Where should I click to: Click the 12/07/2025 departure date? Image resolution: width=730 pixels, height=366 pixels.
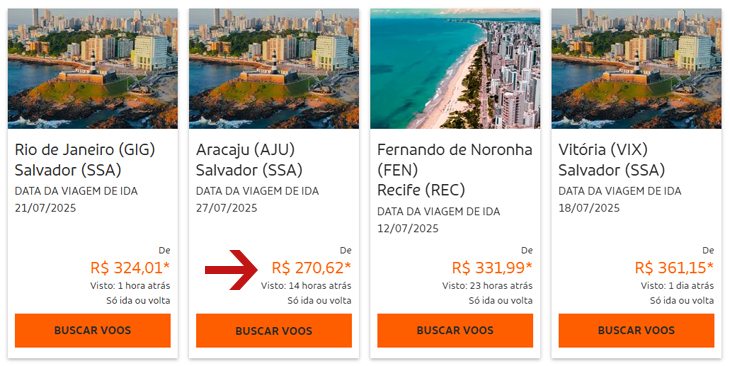pyautogui.click(x=408, y=229)
